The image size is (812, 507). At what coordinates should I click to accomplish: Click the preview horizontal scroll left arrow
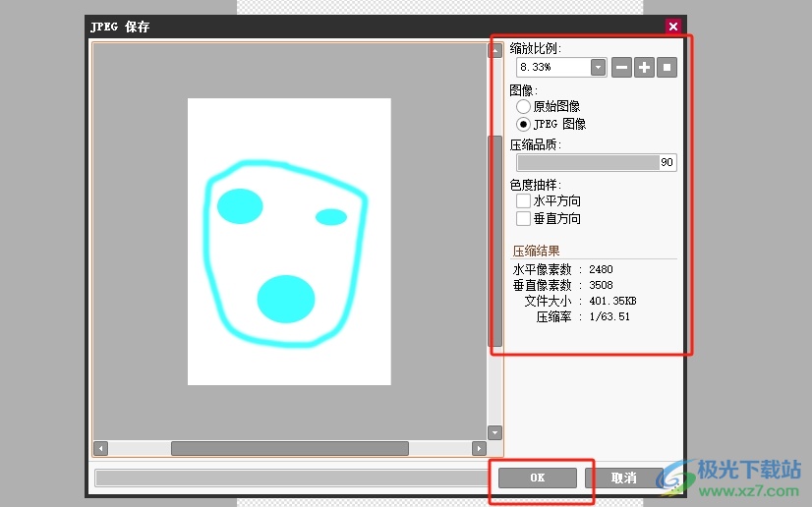tap(101, 449)
